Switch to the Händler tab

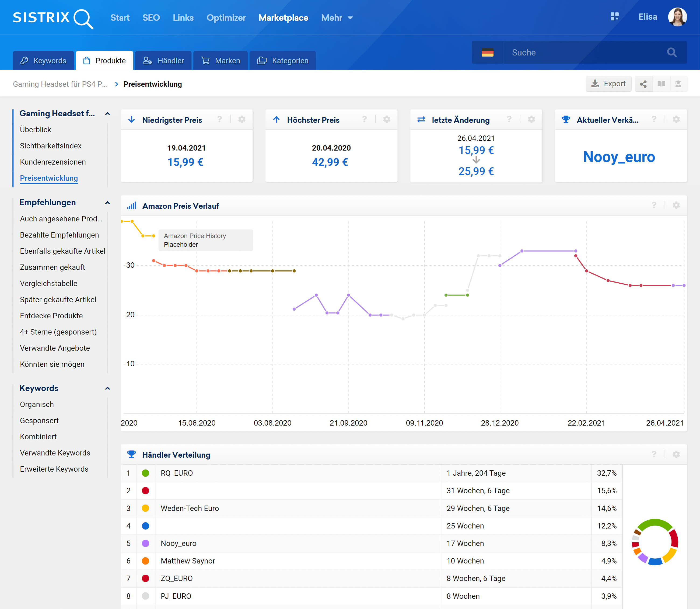(x=163, y=61)
